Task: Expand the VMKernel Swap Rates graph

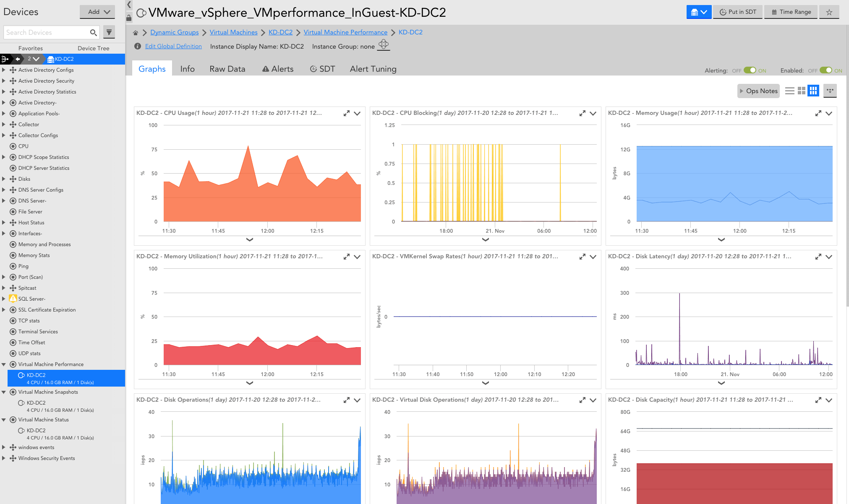Action: click(x=582, y=257)
